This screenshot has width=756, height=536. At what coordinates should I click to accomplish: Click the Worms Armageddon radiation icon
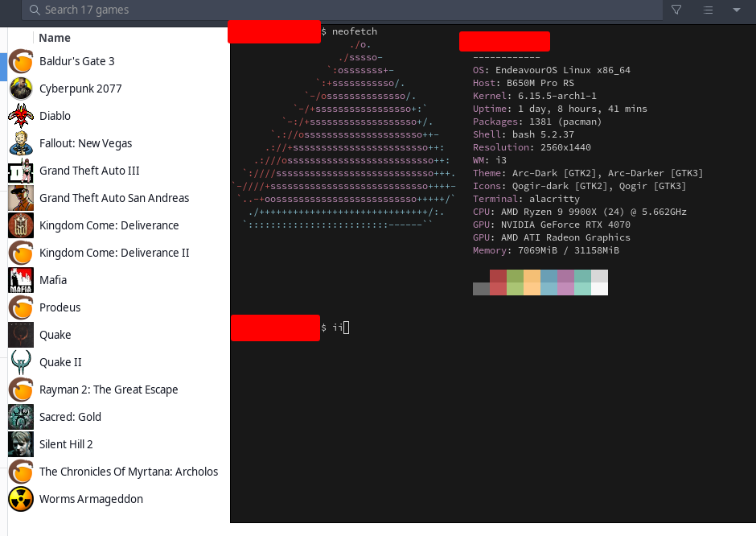click(x=21, y=499)
